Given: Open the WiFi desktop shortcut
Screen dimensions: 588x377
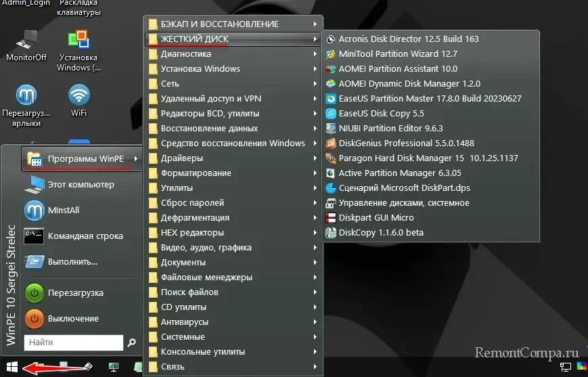Looking at the screenshot, I should 78,101.
